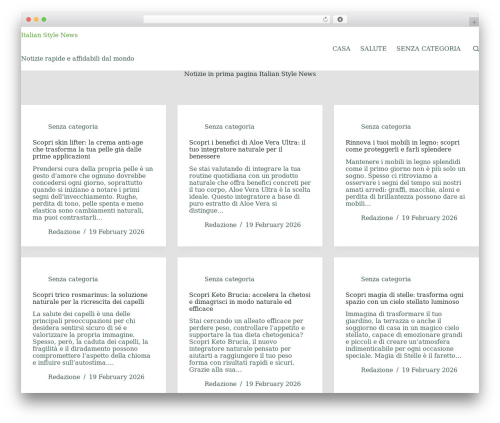
Task: Click excerpt starting Stai cercando un alleato efficace
Action: coord(247,345)
